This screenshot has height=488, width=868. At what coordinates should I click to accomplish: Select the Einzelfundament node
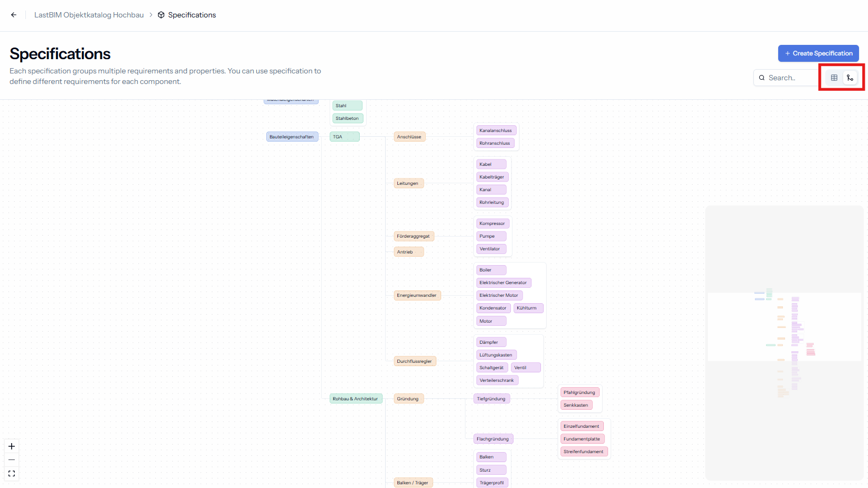click(582, 426)
